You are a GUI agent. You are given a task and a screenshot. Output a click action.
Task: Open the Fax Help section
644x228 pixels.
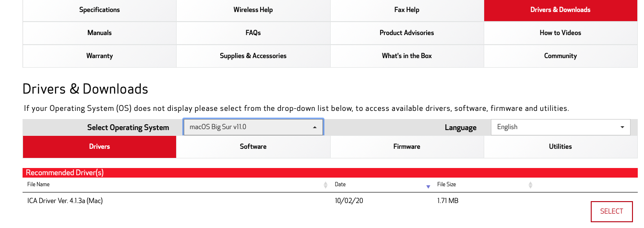[x=406, y=10]
